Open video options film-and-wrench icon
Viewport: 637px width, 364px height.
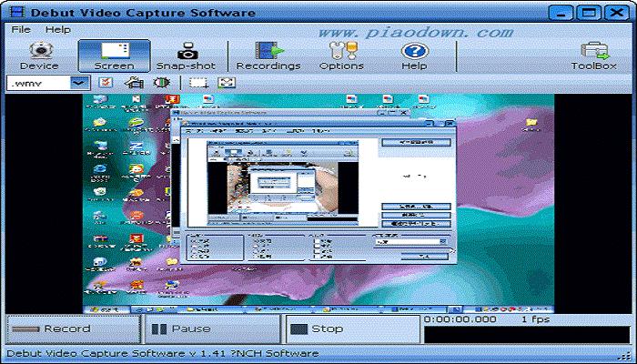click(x=134, y=83)
